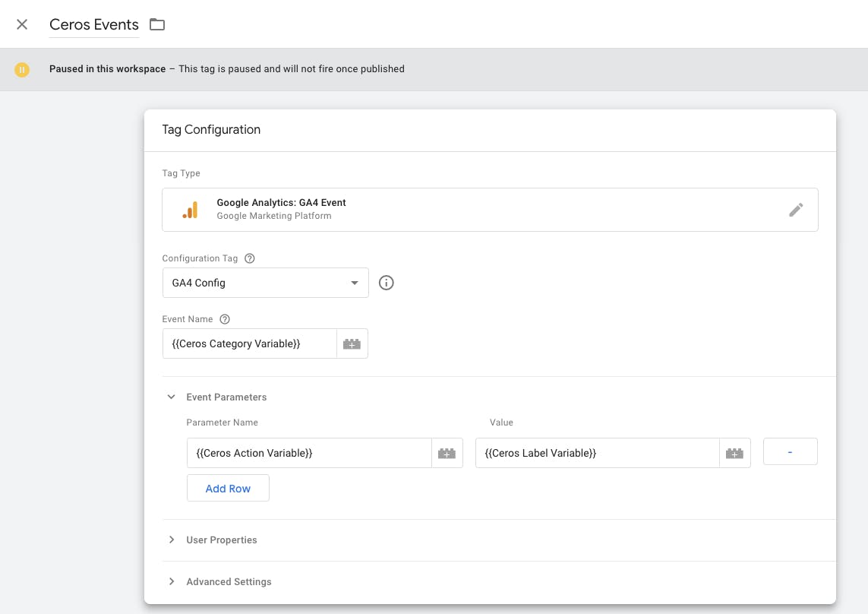Viewport: 868px width, 614px height.
Task: Expand the Advanced Settings section
Action: 172,581
